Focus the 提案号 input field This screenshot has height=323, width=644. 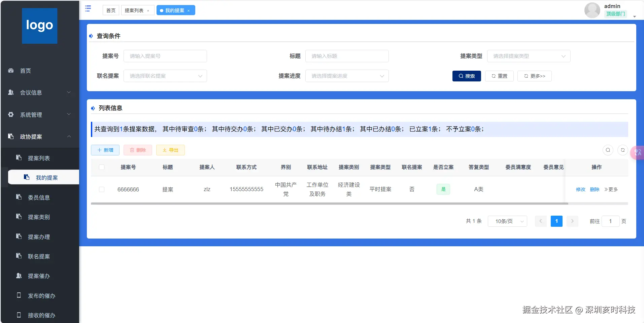(x=165, y=56)
